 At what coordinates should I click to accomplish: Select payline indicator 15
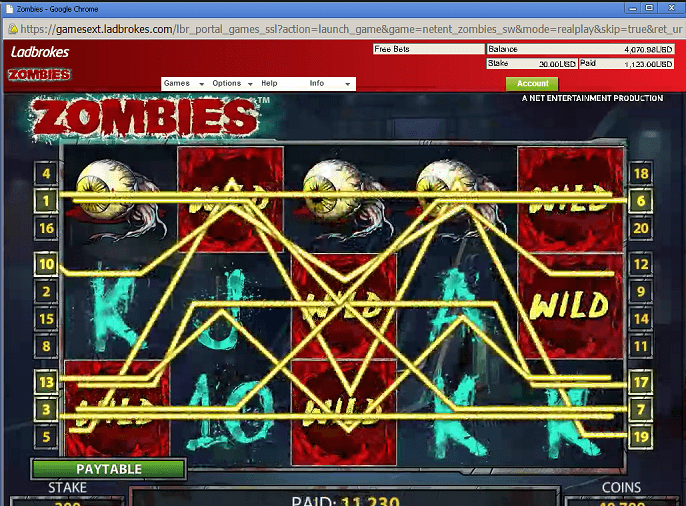point(46,319)
